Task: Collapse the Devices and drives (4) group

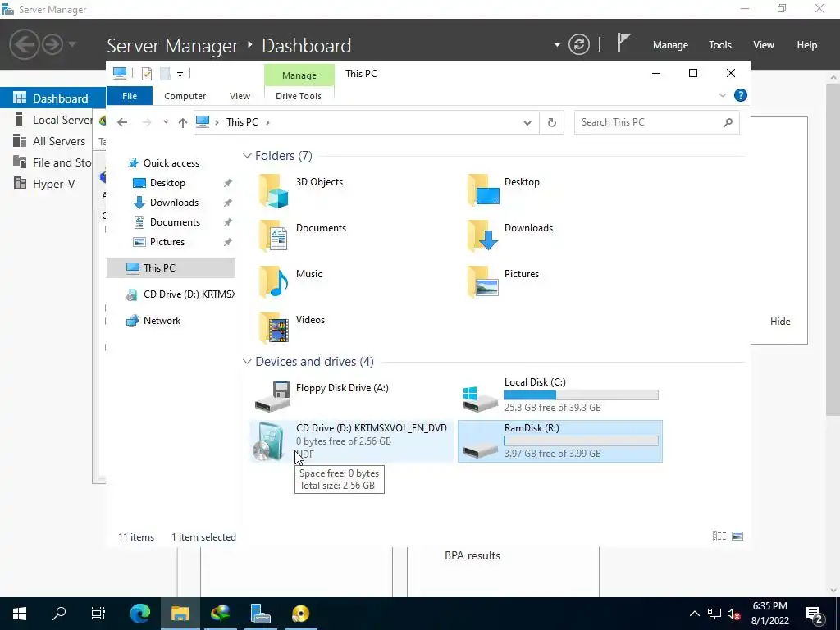Action: (247, 362)
